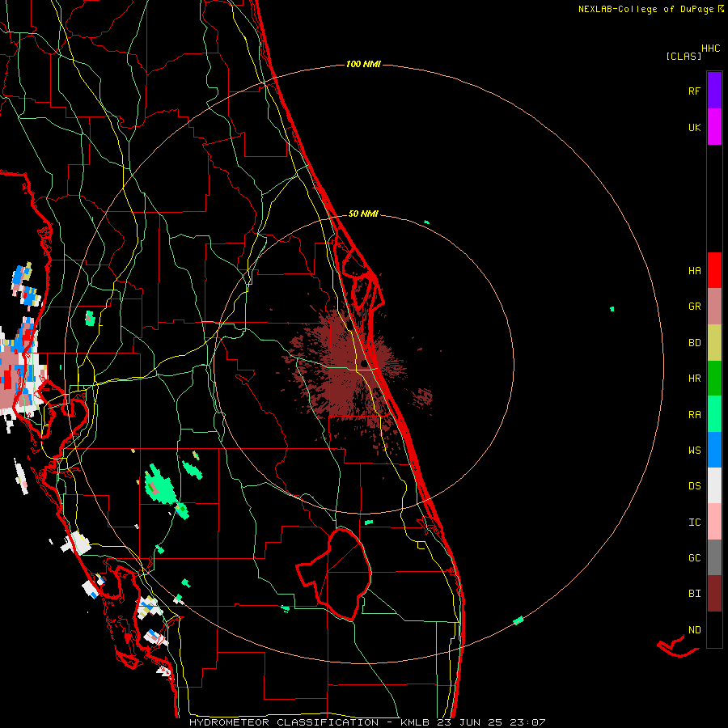The image size is (728, 728).
Task: Click the "BD" legend label
Action: point(694,343)
